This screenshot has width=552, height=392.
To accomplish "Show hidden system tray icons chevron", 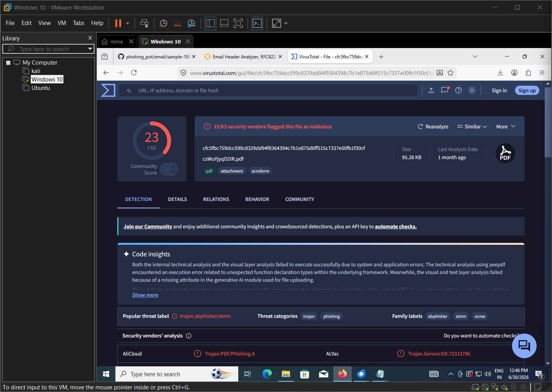I will (451, 374).
